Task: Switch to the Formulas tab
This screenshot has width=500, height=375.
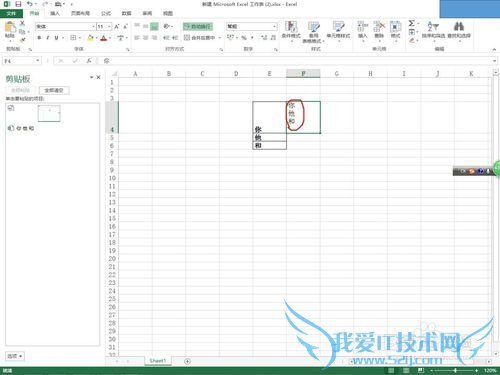Action: pos(106,13)
